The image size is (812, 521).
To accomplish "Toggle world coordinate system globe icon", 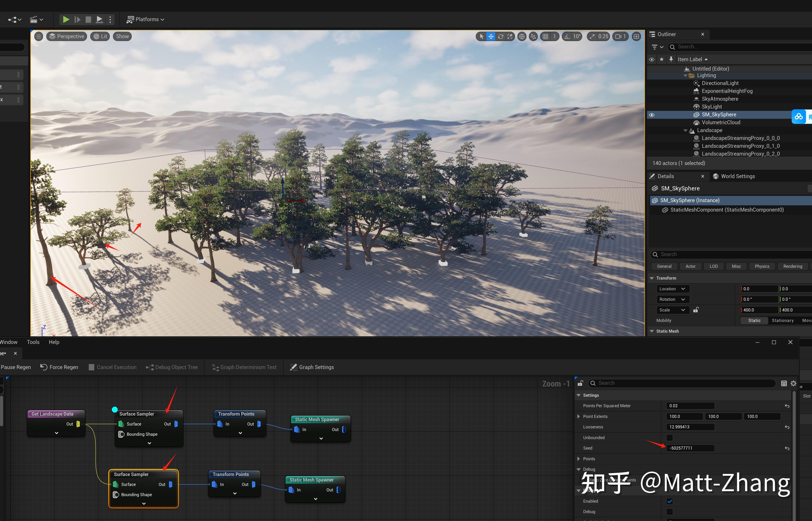I will pos(522,37).
